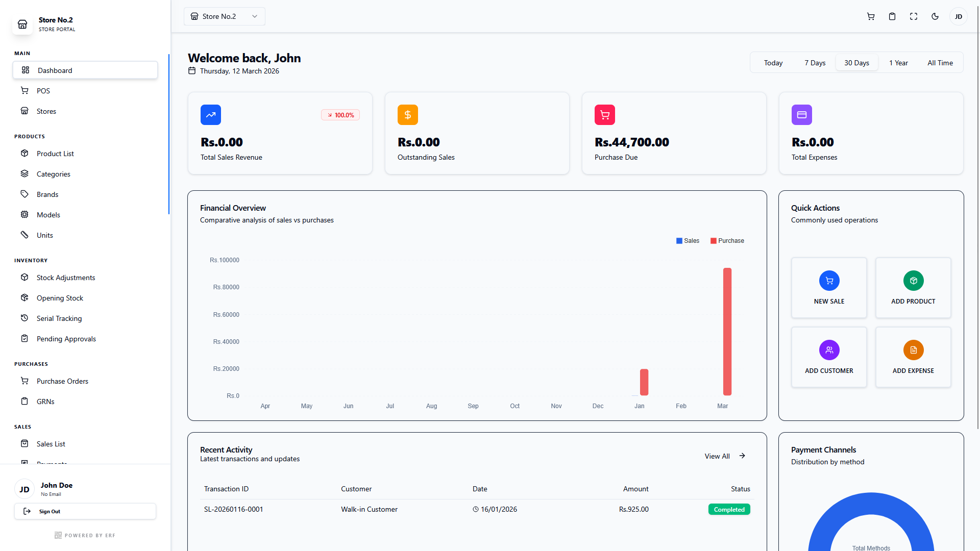
Task: Click View All in Recent Activity
Action: coord(717,456)
